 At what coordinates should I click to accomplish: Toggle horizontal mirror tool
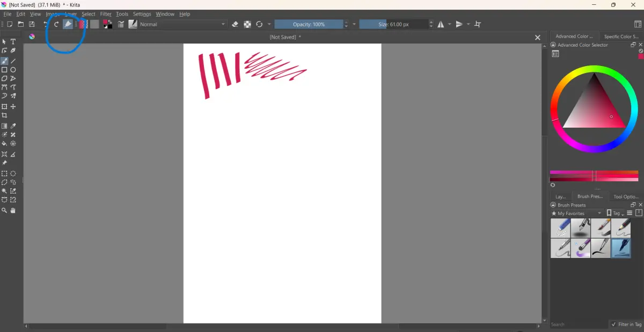(441, 24)
